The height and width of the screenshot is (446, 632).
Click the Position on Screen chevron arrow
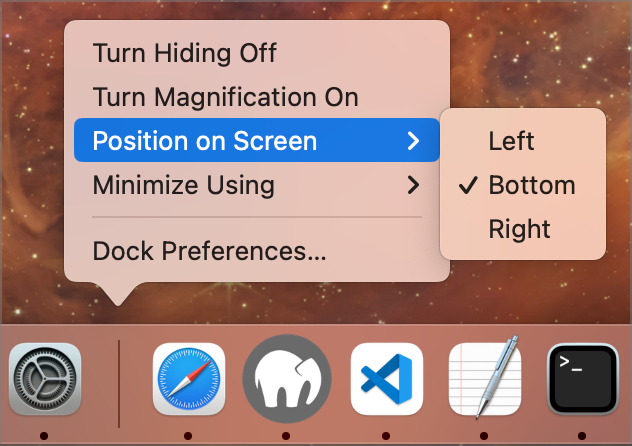(413, 141)
